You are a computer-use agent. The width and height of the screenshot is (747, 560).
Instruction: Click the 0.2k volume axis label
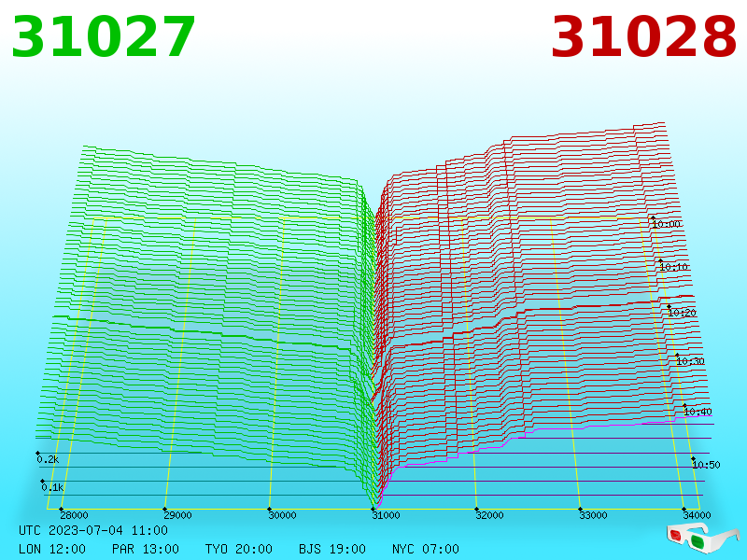[x=48, y=459]
